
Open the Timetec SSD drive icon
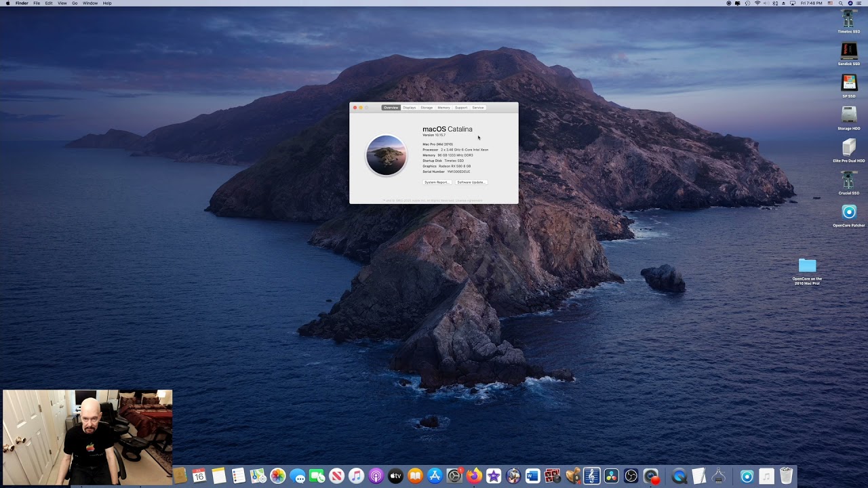[x=848, y=18]
